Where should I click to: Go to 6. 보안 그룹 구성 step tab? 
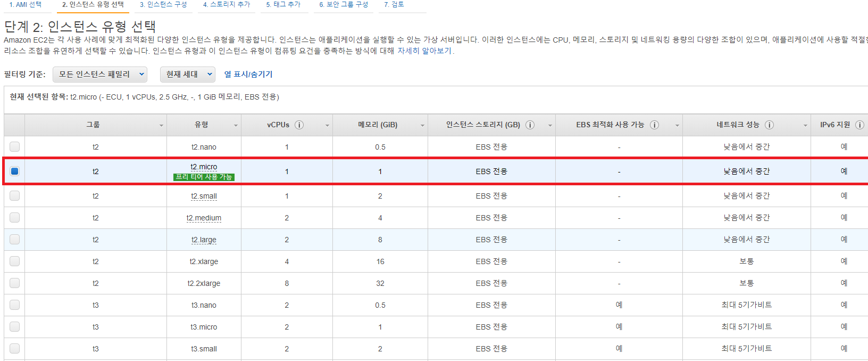344,5
